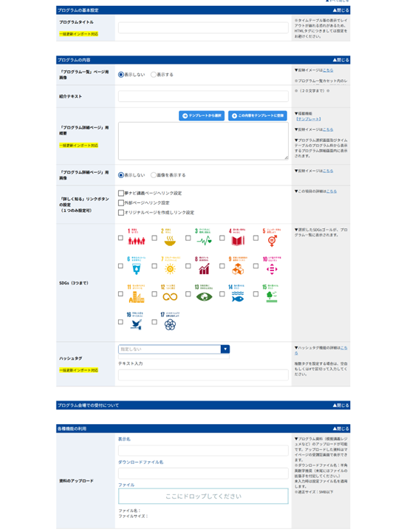Screen dimensions: 404x532
Task: Click この内容をテンプレートに登録 button
Action: (258, 116)
